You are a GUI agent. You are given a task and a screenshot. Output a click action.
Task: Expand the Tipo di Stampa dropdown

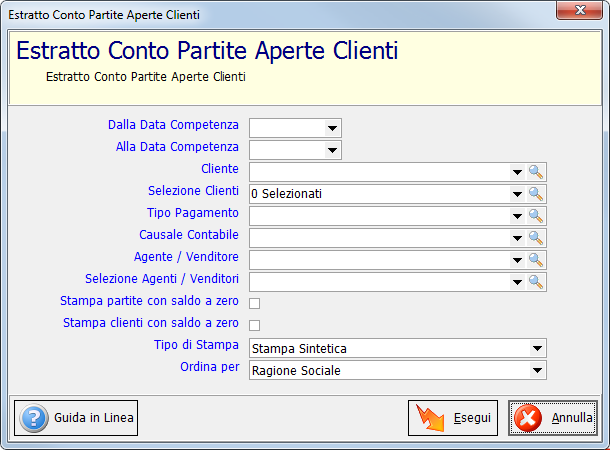pyautogui.click(x=537, y=348)
